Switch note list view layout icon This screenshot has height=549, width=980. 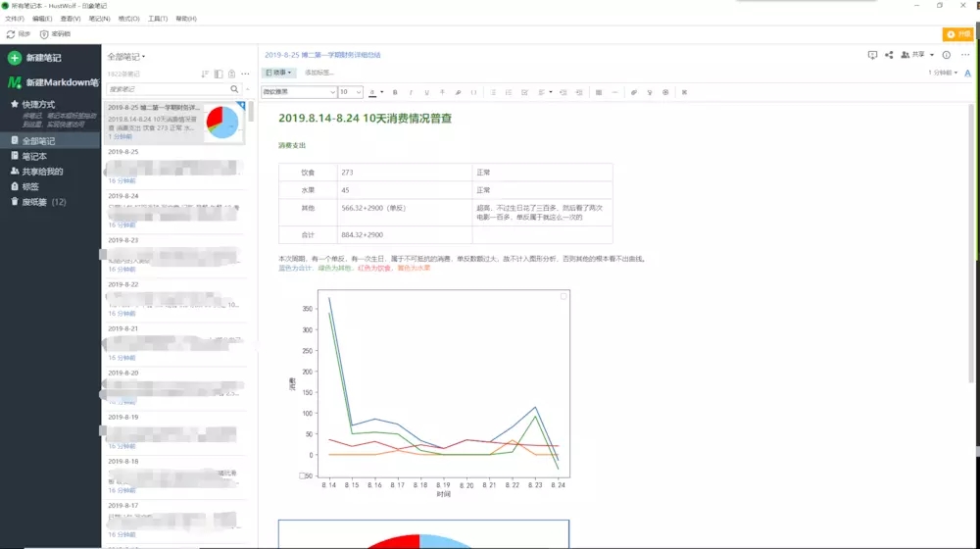(x=219, y=74)
